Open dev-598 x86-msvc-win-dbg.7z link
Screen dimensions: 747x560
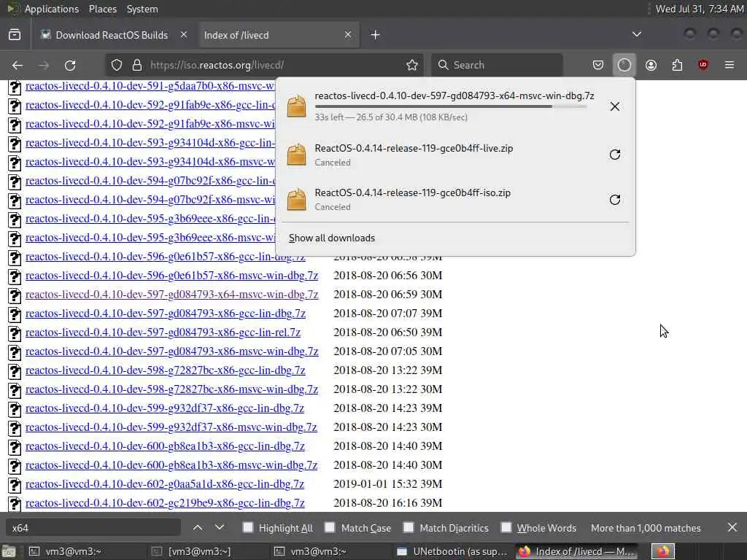[171, 389]
